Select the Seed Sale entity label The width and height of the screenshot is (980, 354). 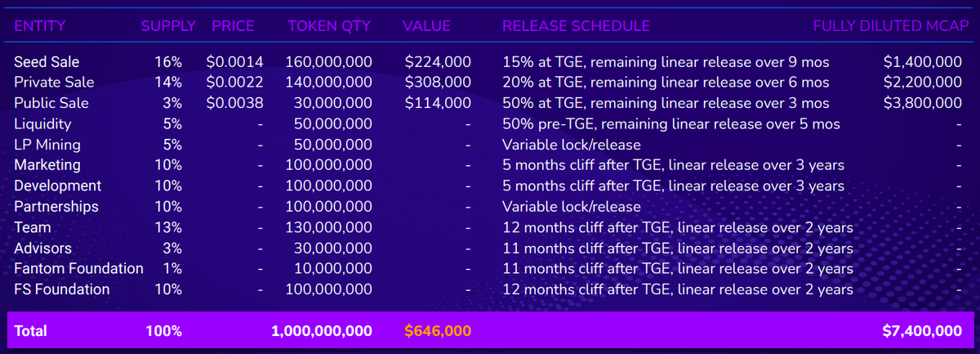pos(47,61)
